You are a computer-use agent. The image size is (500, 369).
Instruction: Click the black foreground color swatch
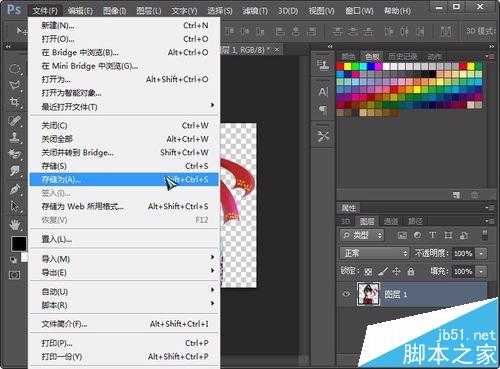pyautogui.click(x=19, y=244)
